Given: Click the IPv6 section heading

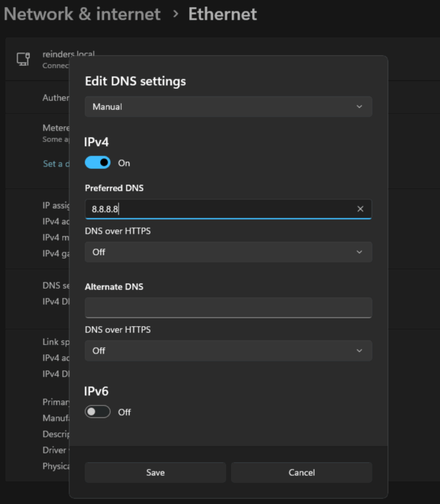Looking at the screenshot, I should (97, 391).
